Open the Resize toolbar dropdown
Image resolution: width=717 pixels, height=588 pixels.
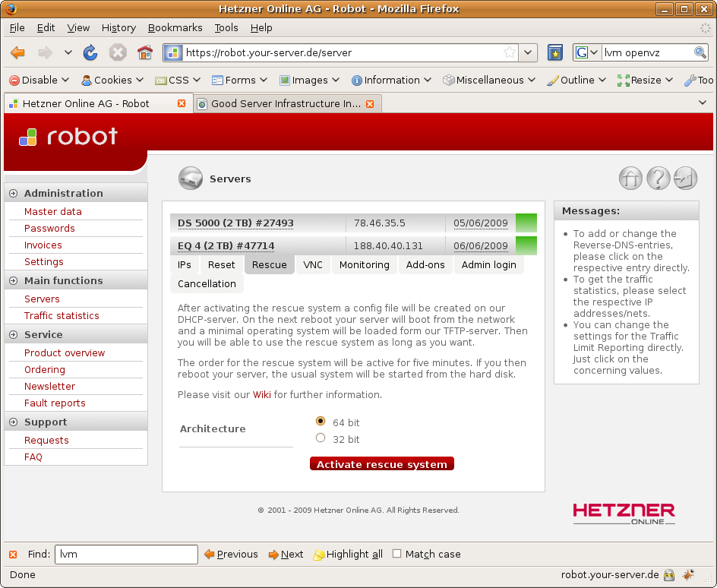[645, 80]
